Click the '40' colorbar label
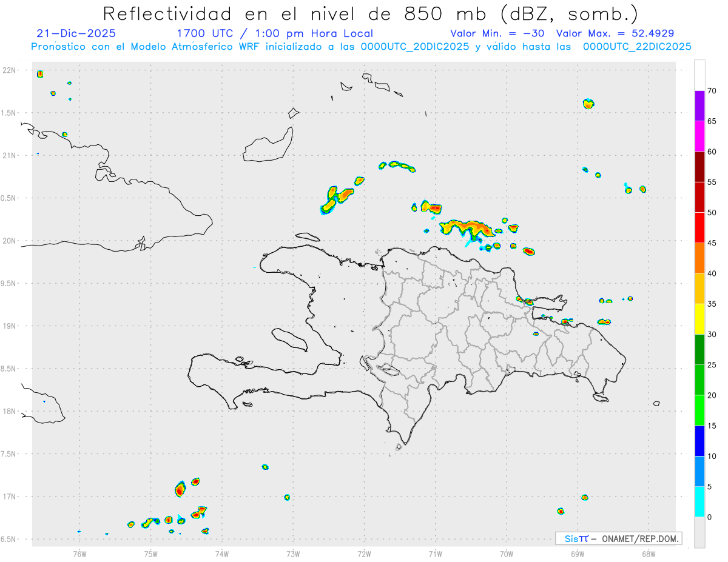Image resolution: width=728 pixels, height=562 pixels. click(712, 273)
